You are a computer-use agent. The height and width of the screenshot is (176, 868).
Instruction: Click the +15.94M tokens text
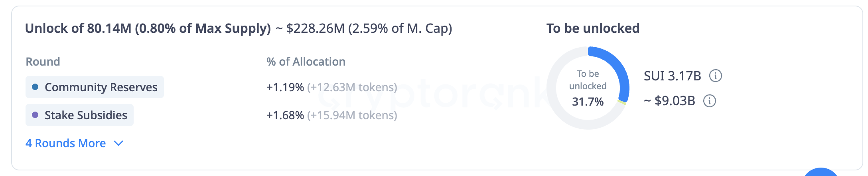(352, 115)
